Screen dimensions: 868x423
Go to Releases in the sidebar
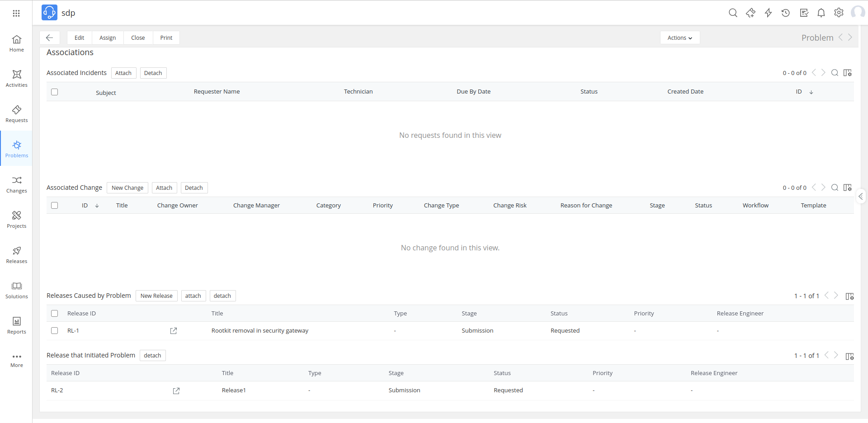point(17,255)
